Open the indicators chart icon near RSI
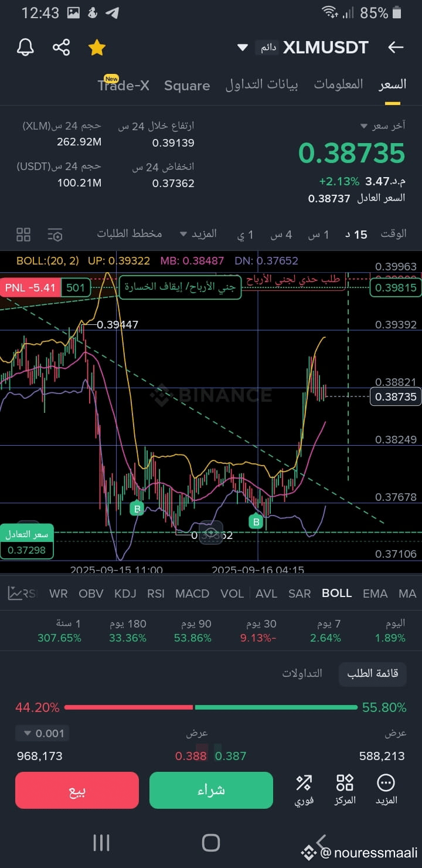Screen dimensions: 422x868 pos(16,594)
